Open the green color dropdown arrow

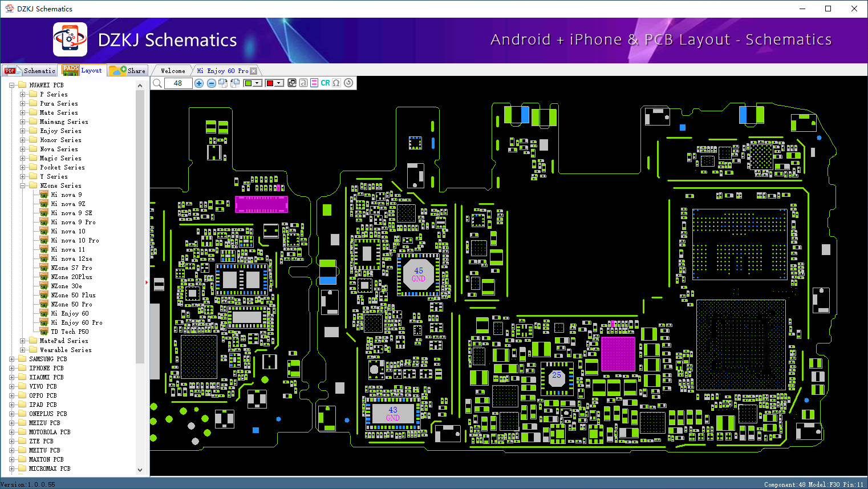coord(258,83)
